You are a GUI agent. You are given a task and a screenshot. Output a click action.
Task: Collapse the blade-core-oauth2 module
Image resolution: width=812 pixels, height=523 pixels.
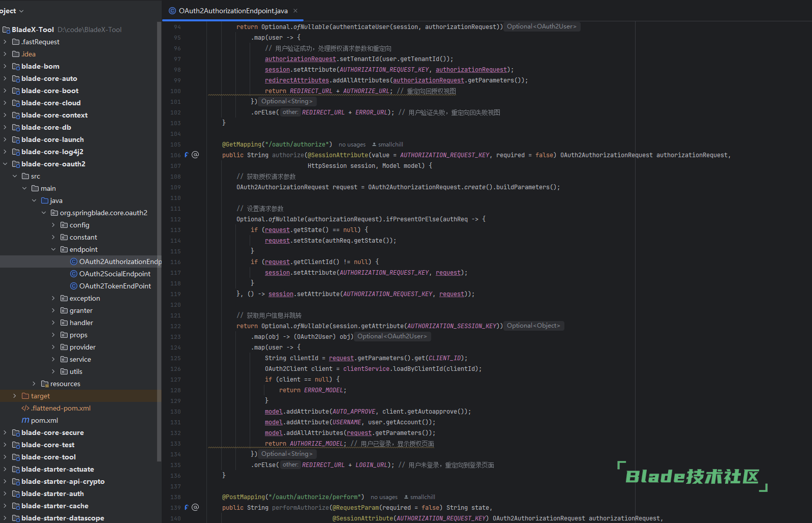[x=5, y=164]
